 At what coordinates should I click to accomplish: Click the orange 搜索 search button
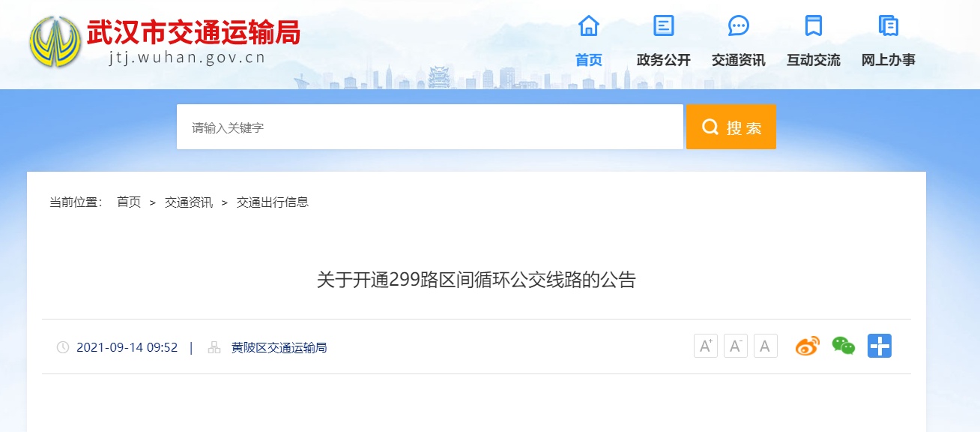pyautogui.click(x=731, y=127)
